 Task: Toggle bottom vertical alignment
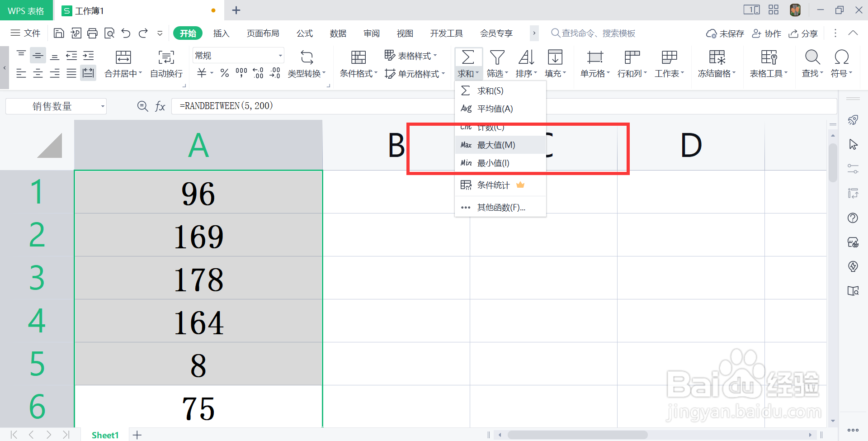[x=55, y=55]
